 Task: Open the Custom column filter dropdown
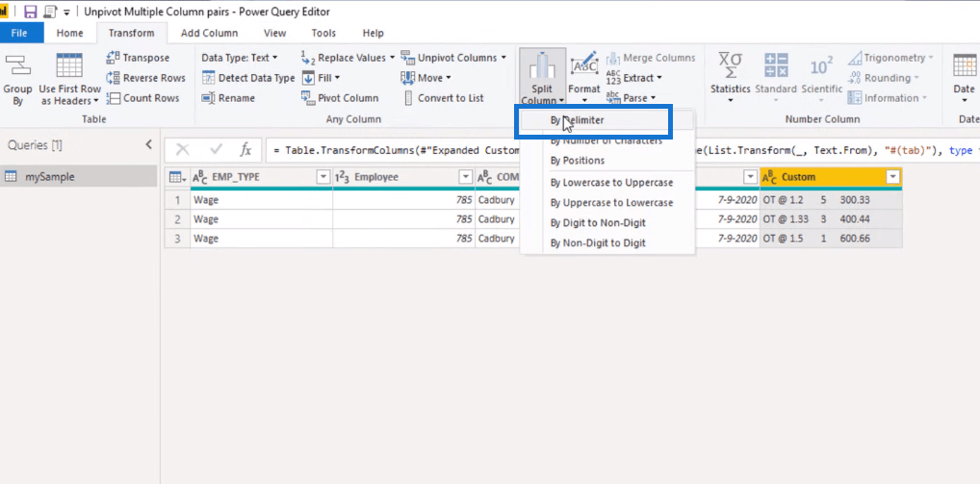coord(893,177)
